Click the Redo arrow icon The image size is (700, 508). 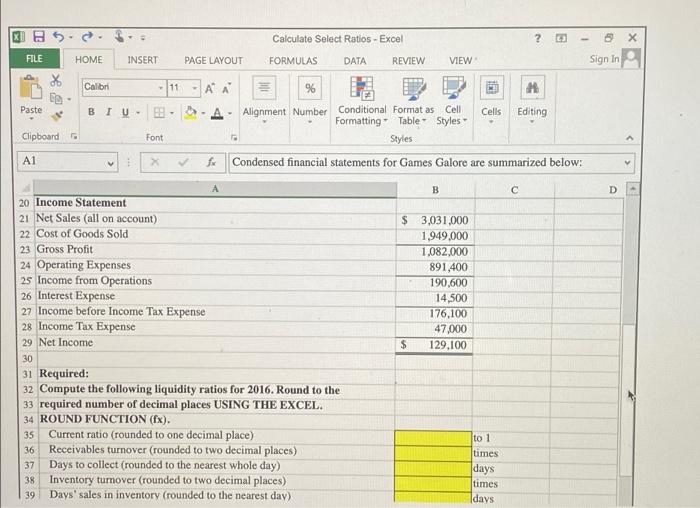pos(88,37)
